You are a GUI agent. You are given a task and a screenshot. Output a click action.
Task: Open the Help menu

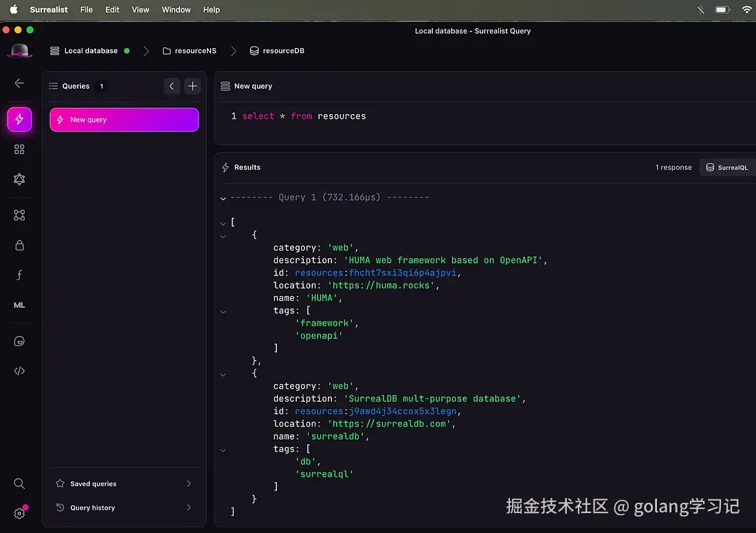[211, 10]
